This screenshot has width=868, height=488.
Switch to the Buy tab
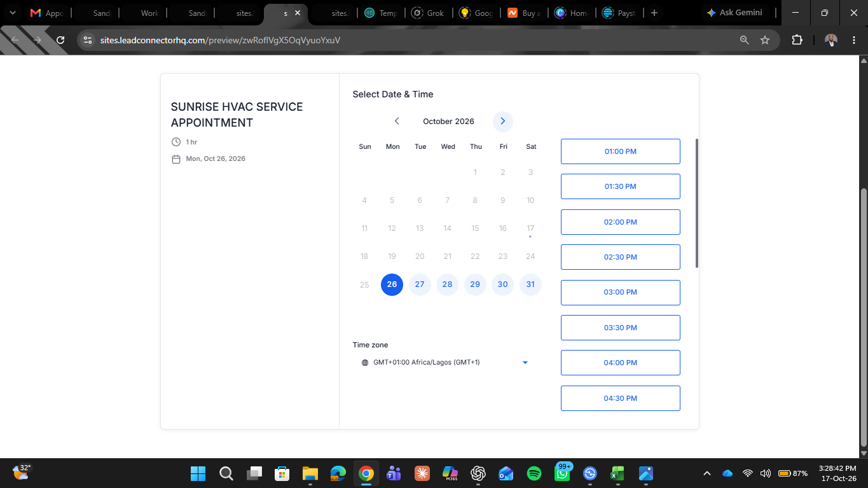524,13
